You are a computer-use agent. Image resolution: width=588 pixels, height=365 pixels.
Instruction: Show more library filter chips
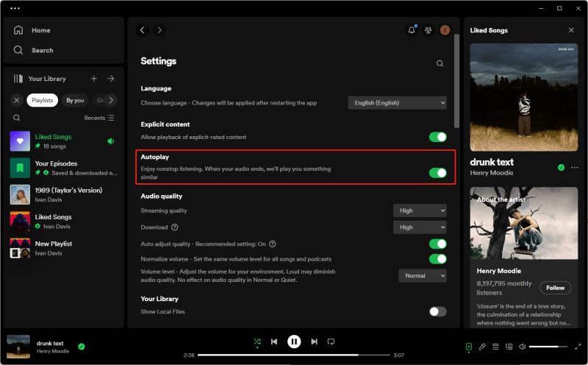(x=111, y=100)
